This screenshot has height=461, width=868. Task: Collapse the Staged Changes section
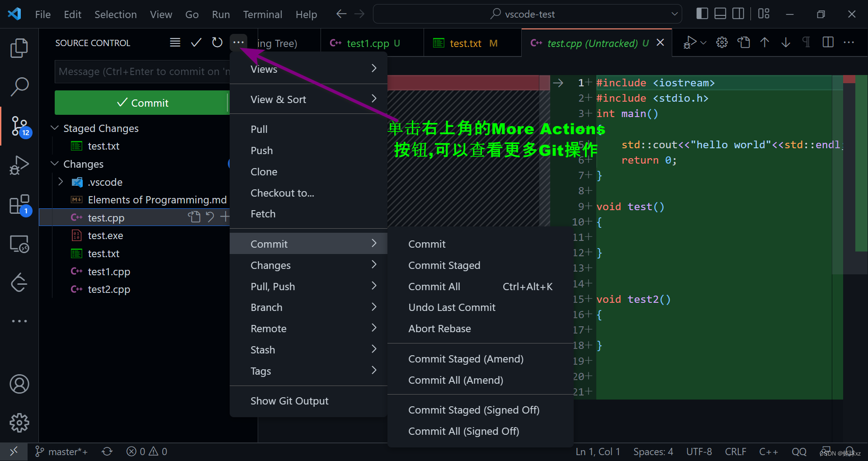55,128
